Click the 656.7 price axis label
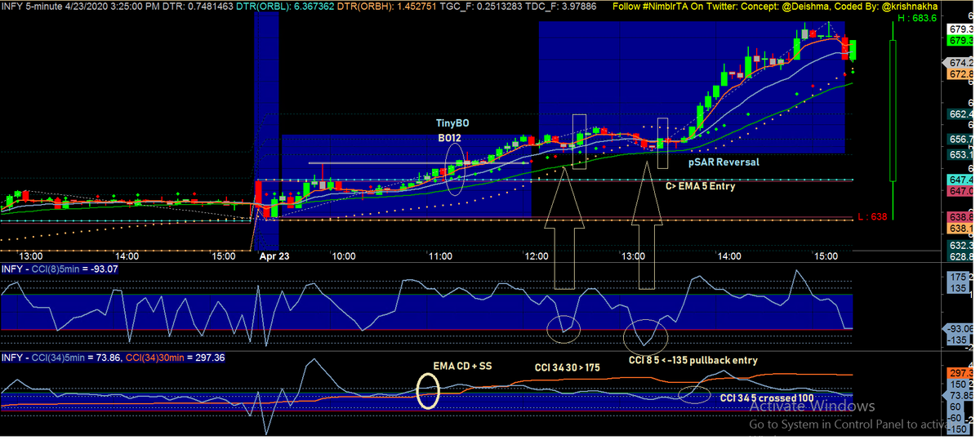 (x=960, y=140)
